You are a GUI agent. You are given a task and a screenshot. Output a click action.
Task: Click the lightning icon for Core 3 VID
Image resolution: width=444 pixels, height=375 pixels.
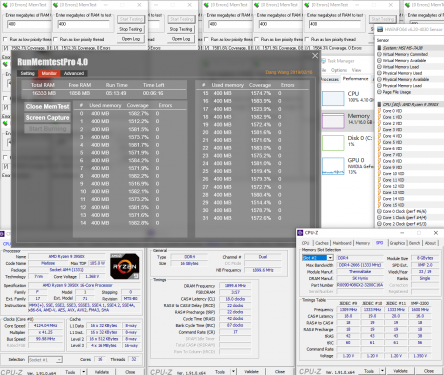379,130
